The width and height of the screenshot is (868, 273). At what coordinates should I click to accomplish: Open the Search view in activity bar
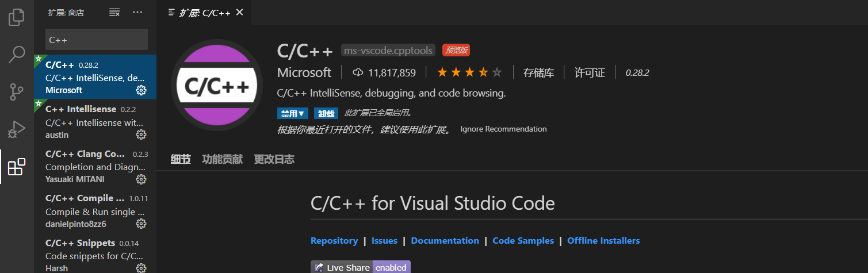(16, 55)
